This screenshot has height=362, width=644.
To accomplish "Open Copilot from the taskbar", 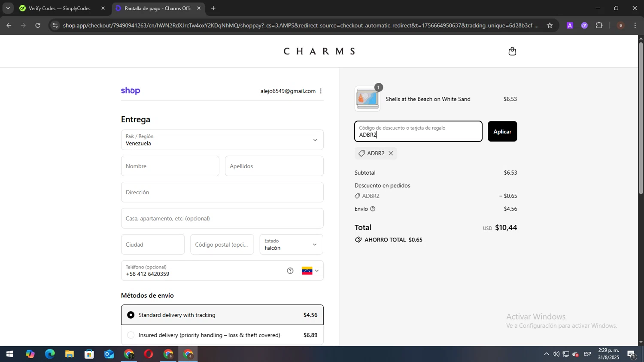I will coord(30,354).
